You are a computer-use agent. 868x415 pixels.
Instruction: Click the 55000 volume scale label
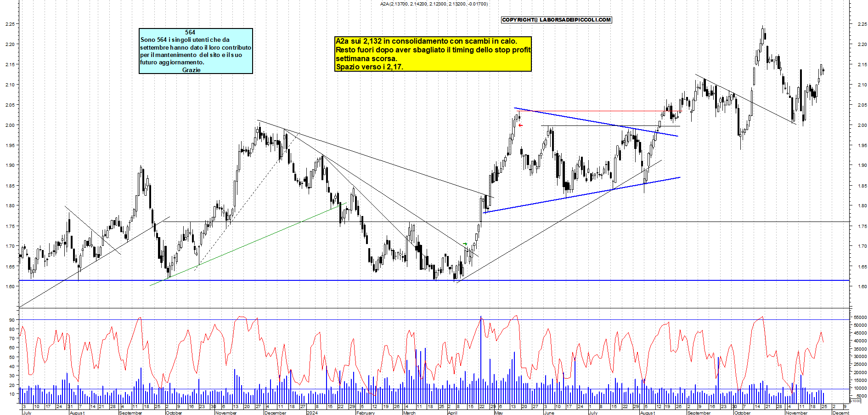coord(860,317)
